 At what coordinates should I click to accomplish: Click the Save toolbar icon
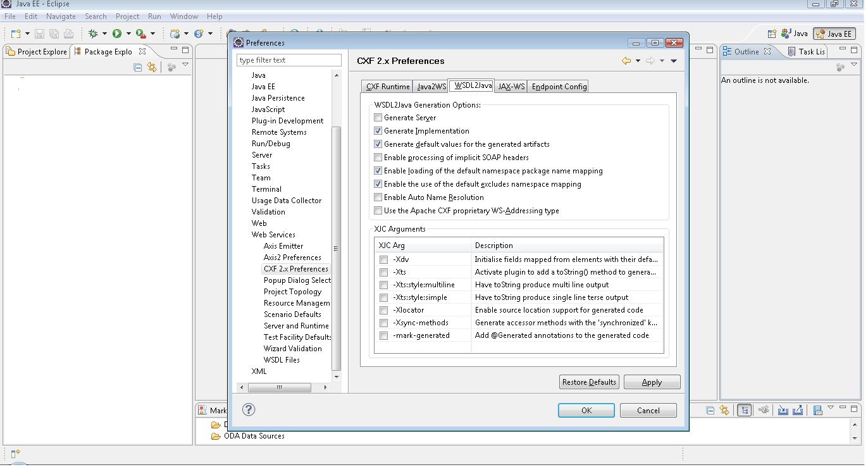point(39,34)
